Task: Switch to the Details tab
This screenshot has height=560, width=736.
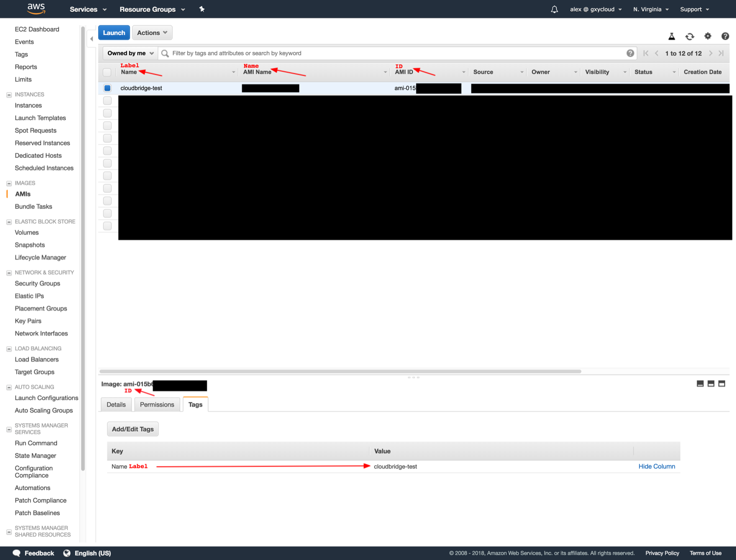Action: [116, 405]
